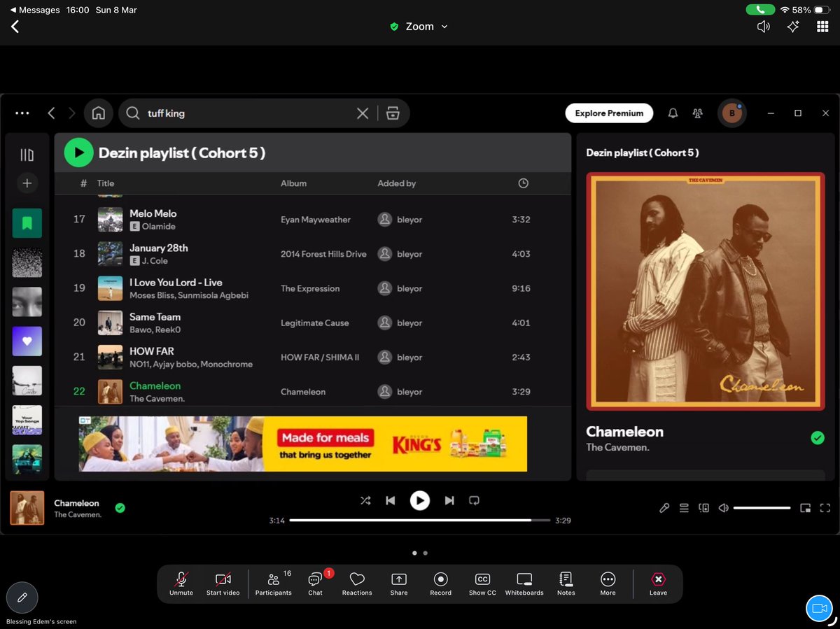Viewport: 840px width, 629px height.
Task: Open the Share option in Zoom toolbar
Action: 399,584
